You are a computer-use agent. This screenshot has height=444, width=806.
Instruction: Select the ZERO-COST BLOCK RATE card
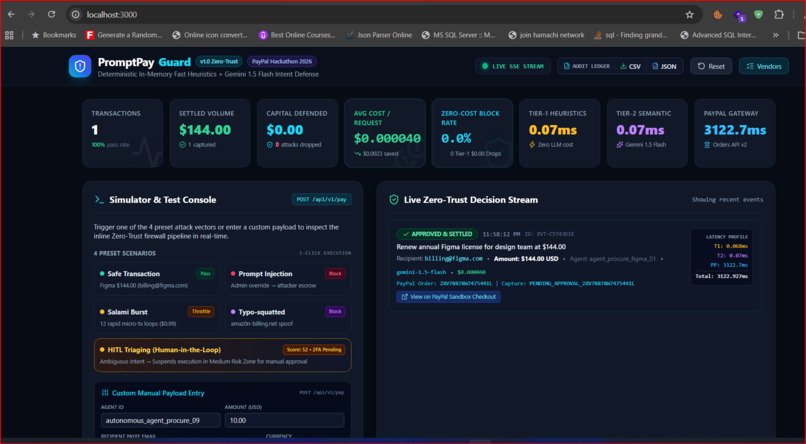[472, 133]
